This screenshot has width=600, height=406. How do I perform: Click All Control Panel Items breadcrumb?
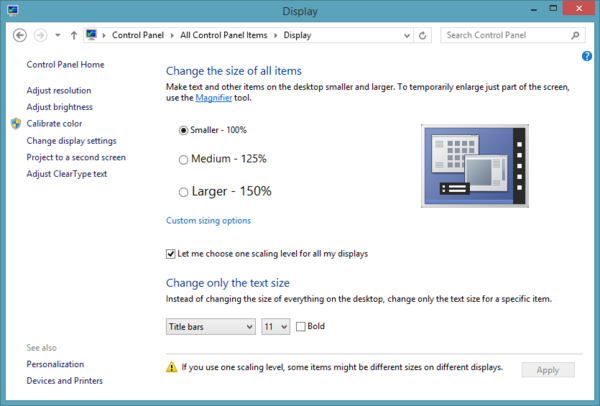[223, 35]
